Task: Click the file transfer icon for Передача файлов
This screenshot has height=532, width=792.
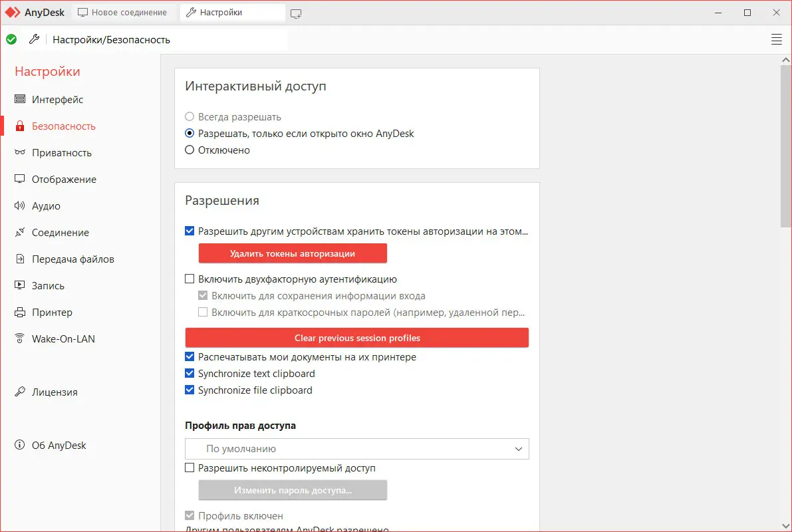Action: point(20,259)
